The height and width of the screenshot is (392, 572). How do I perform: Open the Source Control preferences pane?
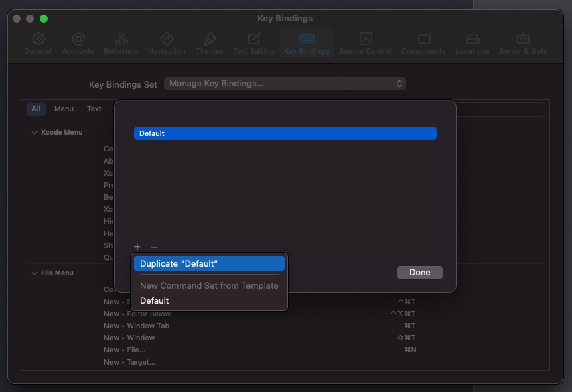(x=365, y=44)
